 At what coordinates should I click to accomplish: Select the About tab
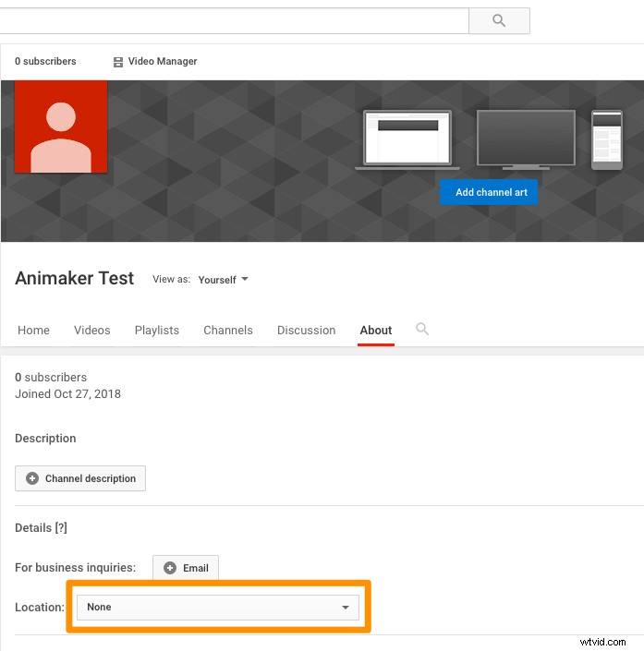click(x=376, y=330)
